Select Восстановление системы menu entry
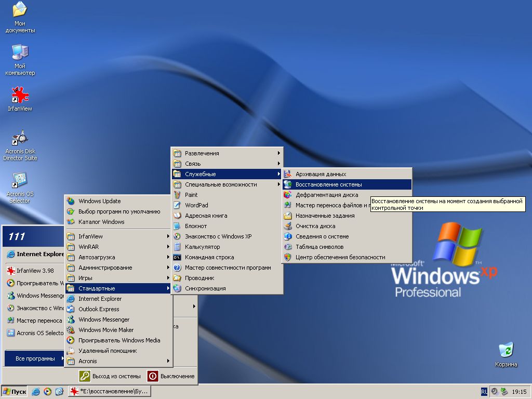Viewport: 532px width, 399px height. point(328,184)
